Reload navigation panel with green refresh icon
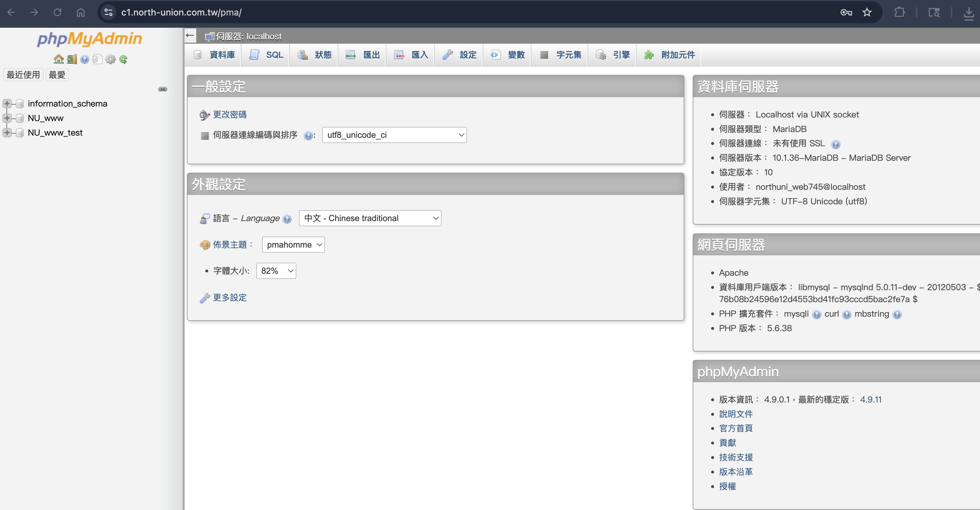The width and height of the screenshot is (980, 510). click(123, 59)
